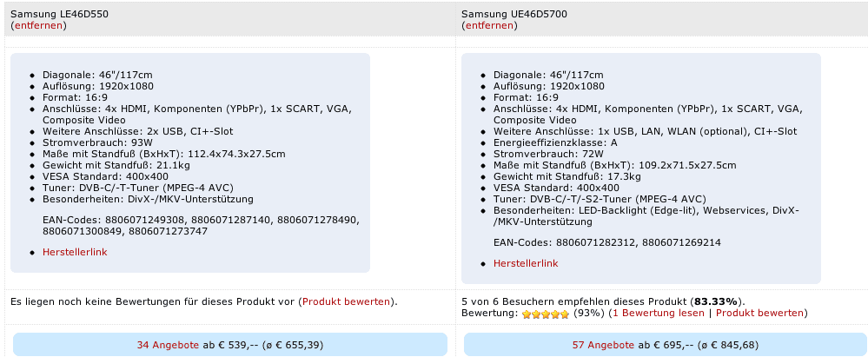The image size is (868, 357).
Task: Click the Samsung LE46D550 column heading
Action: [x=59, y=15]
